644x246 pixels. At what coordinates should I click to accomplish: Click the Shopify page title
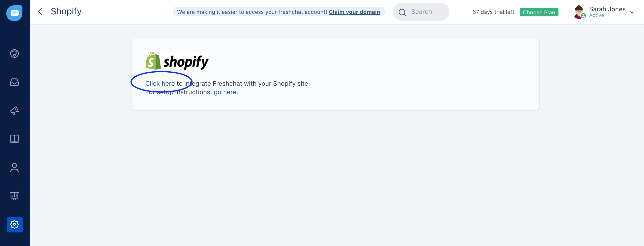(66, 12)
